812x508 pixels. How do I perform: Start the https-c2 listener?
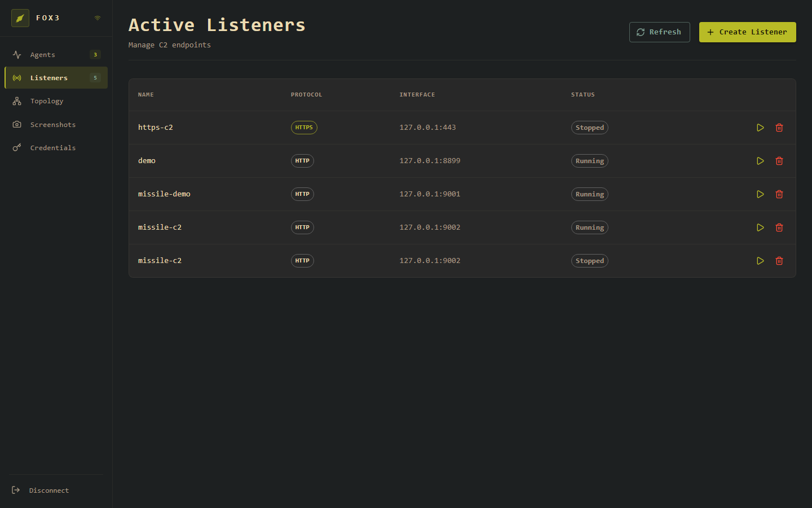pos(760,128)
